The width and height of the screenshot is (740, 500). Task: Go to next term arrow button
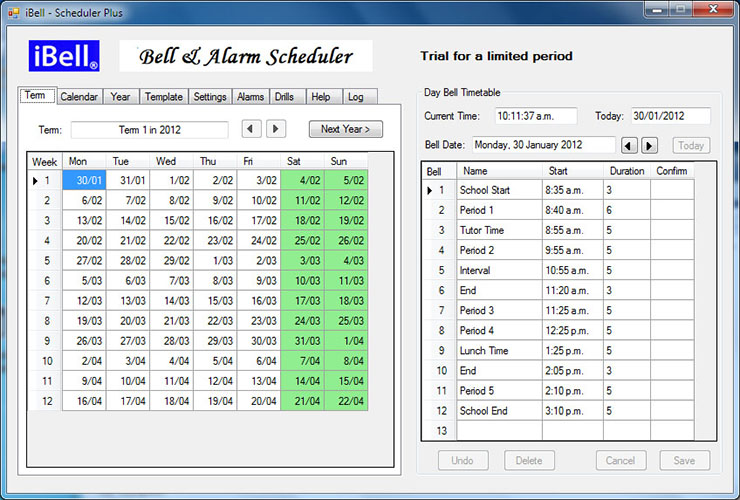[276, 129]
